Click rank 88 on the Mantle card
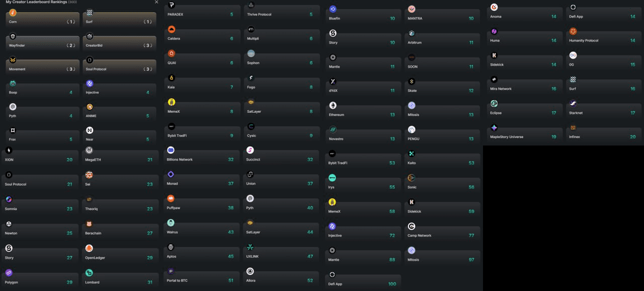This screenshot has width=644, height=291. click(x=392, y=260)
